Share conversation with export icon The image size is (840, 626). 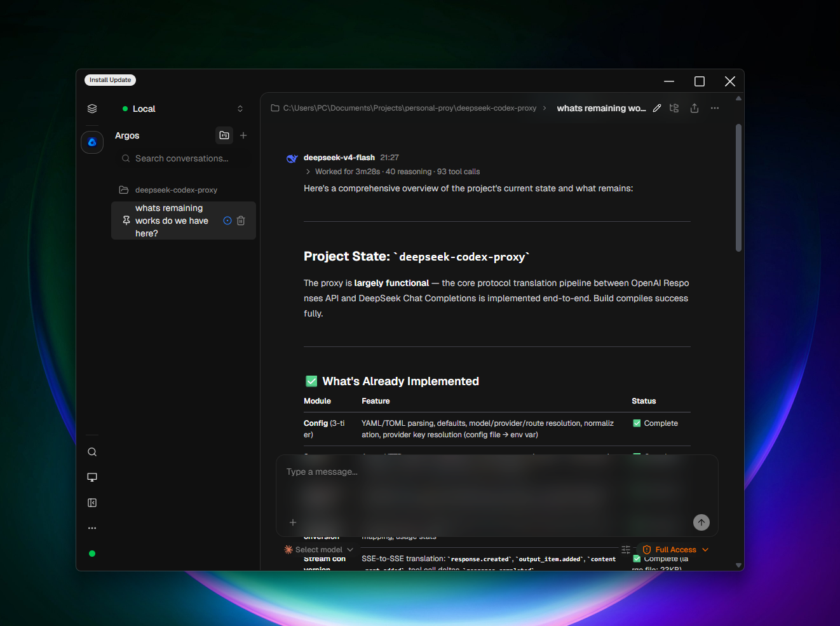694,108
